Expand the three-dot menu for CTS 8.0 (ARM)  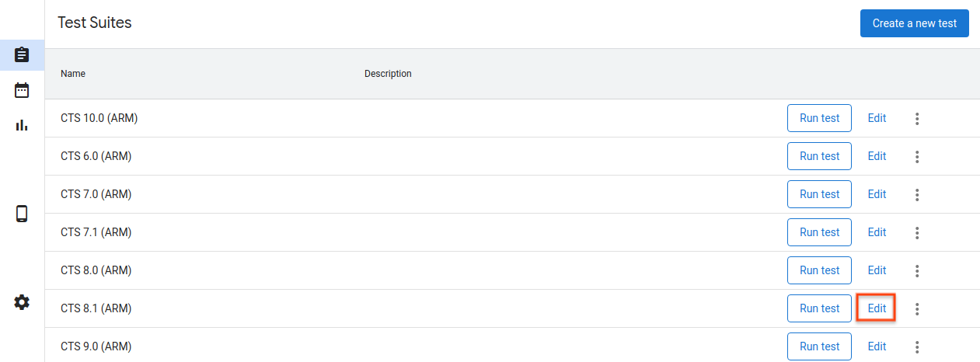tap(917, 271)
